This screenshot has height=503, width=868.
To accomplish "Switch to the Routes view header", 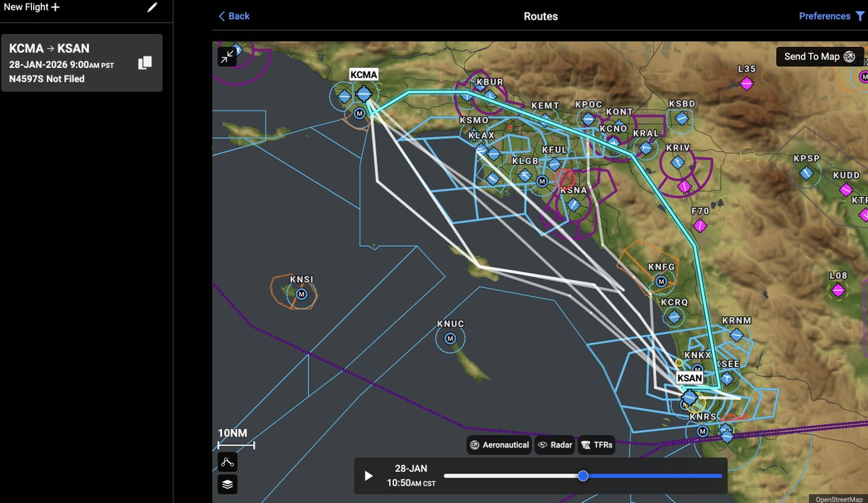I will coord(540,15).
